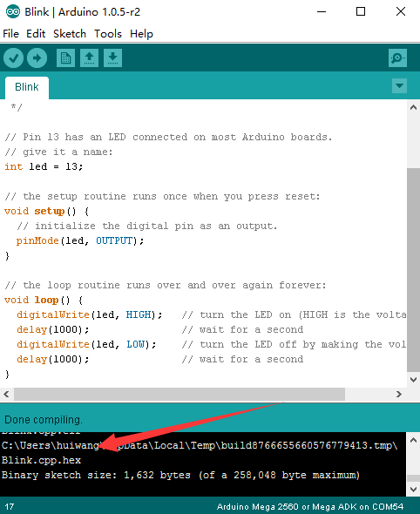The image size is (420, 514).
Task: Click the Save sketch down-arrow icon
Action: [x=112, y=58]
